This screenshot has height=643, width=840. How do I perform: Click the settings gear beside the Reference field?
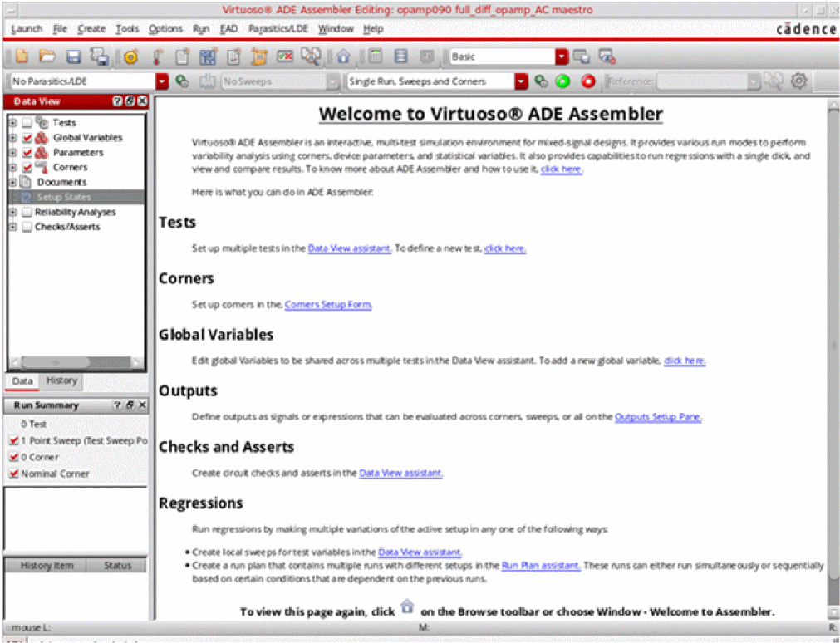[798, 81]
